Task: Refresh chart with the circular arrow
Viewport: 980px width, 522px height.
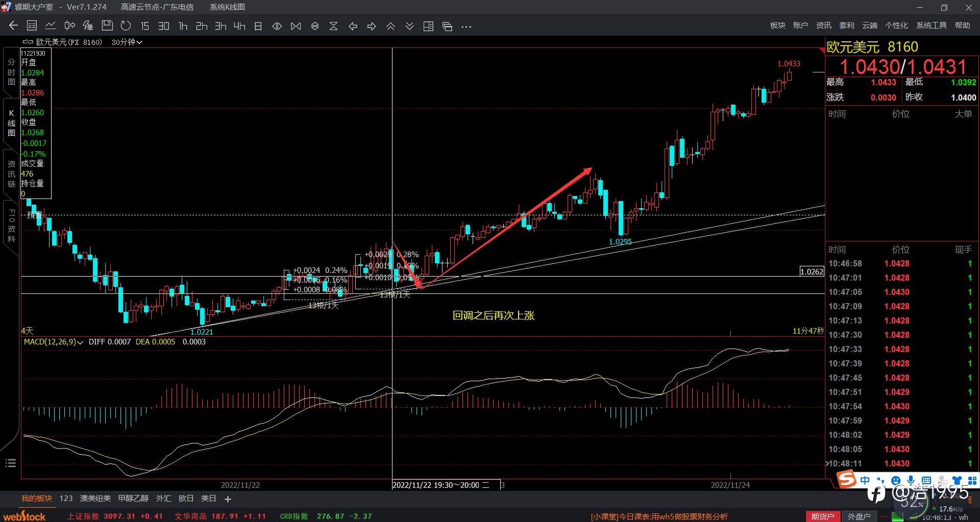Action: (126, 26)
